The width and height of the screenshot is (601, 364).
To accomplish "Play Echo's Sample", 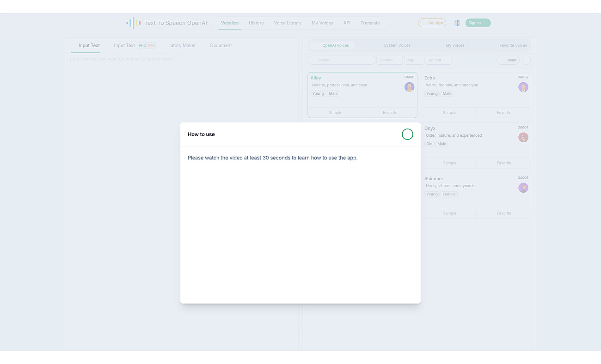I will click(x=449, y=113).
